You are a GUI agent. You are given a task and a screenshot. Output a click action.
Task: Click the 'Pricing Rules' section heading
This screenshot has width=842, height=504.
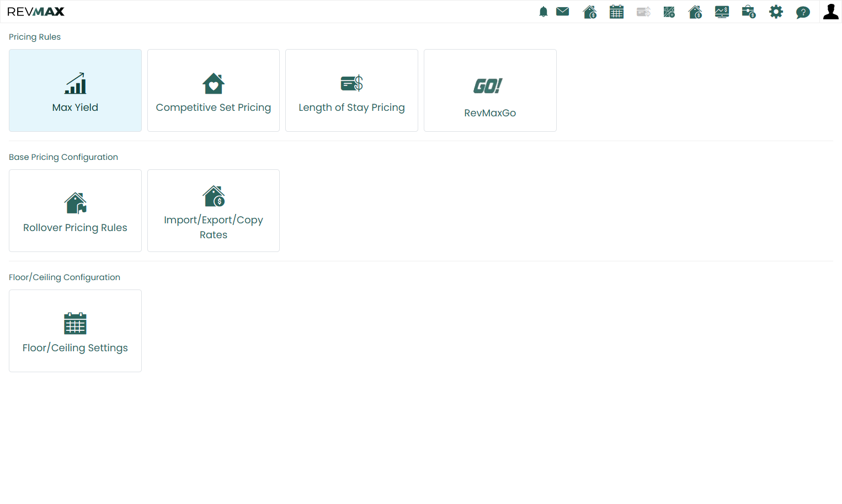35,37
